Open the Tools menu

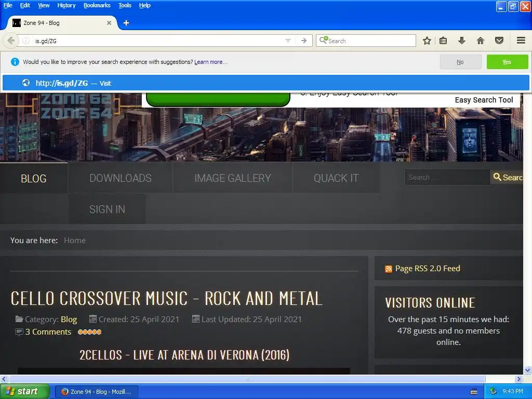pyautogui.click(x=125, y=5)
